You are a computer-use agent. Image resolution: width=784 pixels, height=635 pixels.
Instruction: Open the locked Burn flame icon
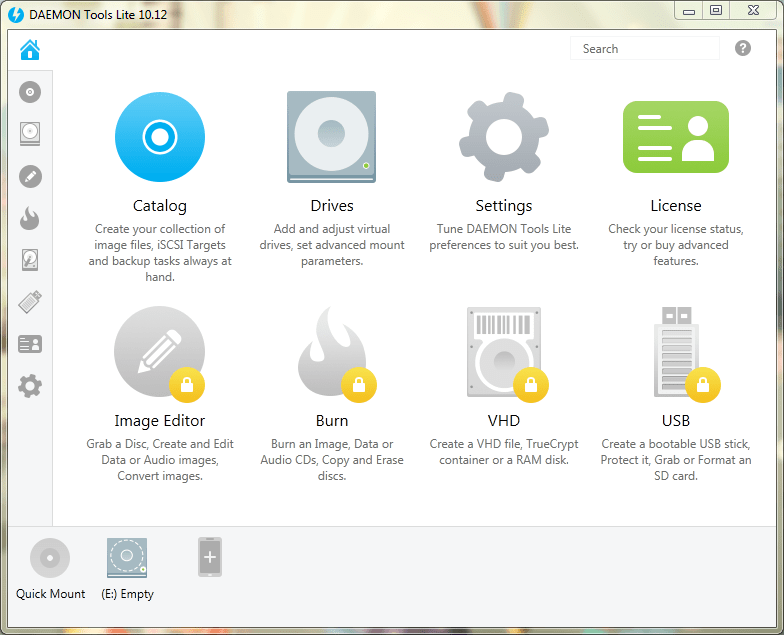[x=332, y=352]
